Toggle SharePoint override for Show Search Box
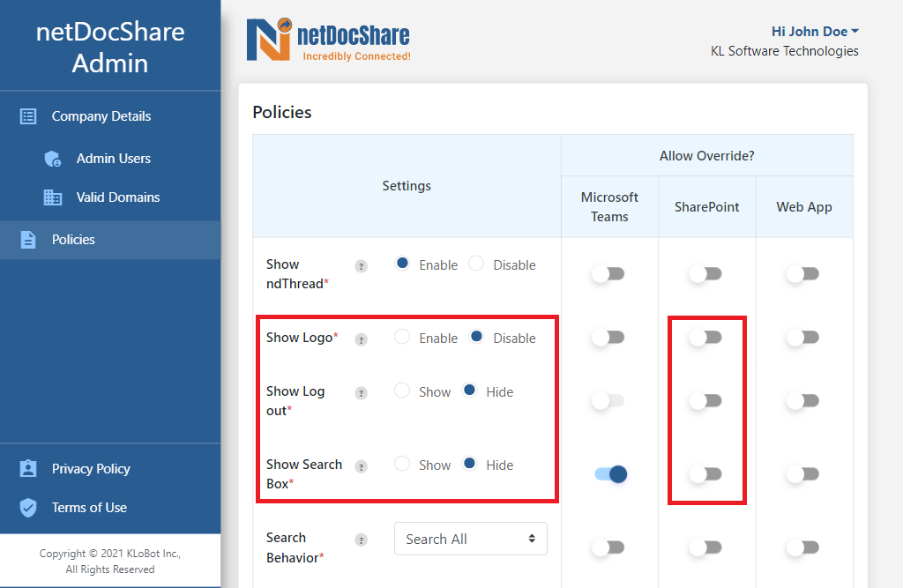The width and height of the screenshot is (903, 588). (x=705, y=474)
